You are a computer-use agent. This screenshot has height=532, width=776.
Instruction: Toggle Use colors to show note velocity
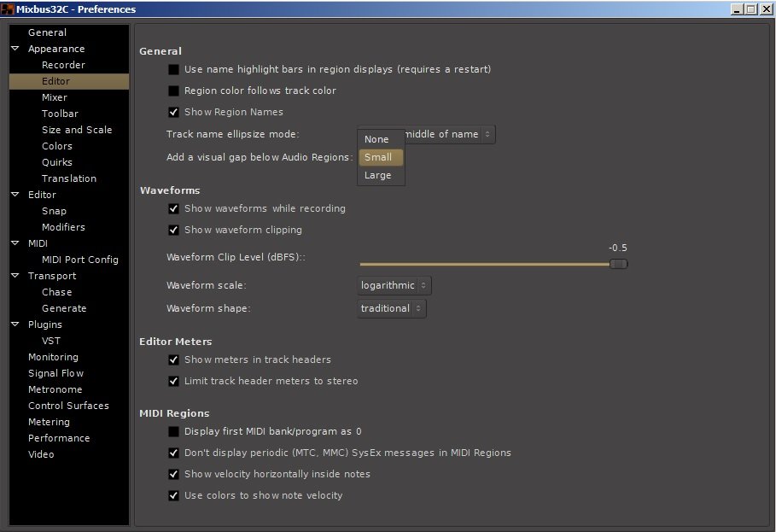click(x=173, y=495)
